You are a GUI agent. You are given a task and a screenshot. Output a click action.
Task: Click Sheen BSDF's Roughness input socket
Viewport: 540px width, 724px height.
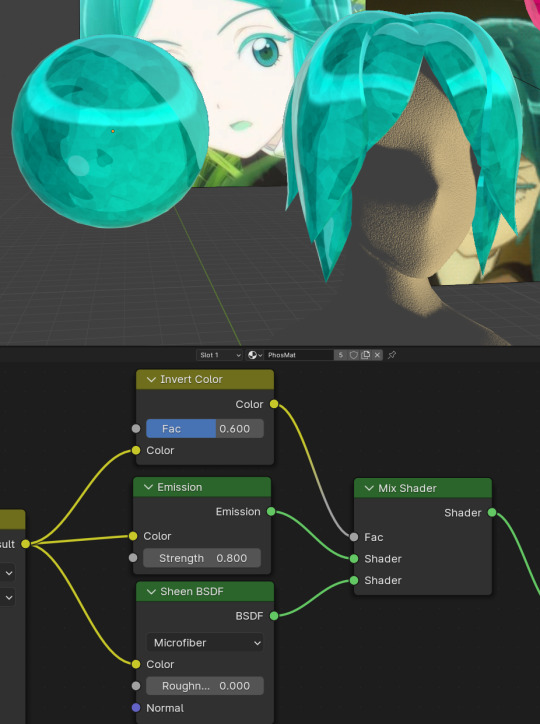(x=136, y=686)
